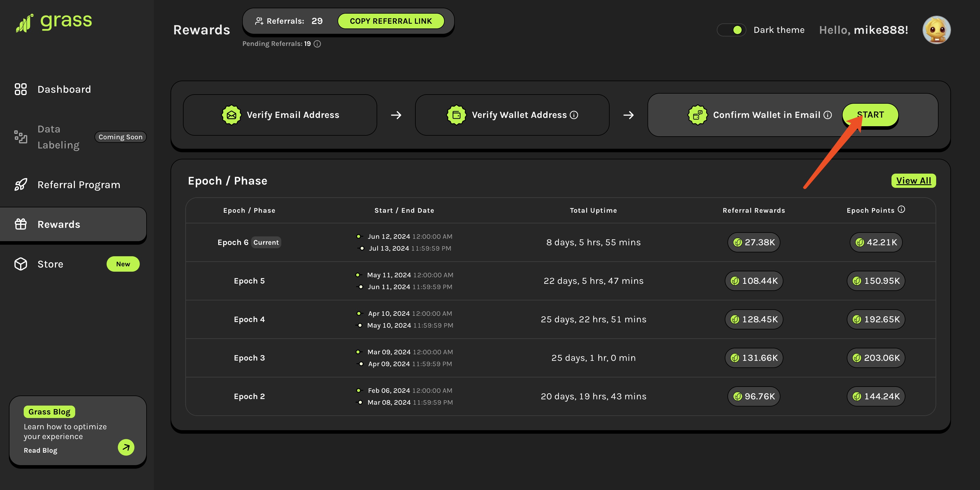
Task: Click START to confirm wallet
Action: 870,115
